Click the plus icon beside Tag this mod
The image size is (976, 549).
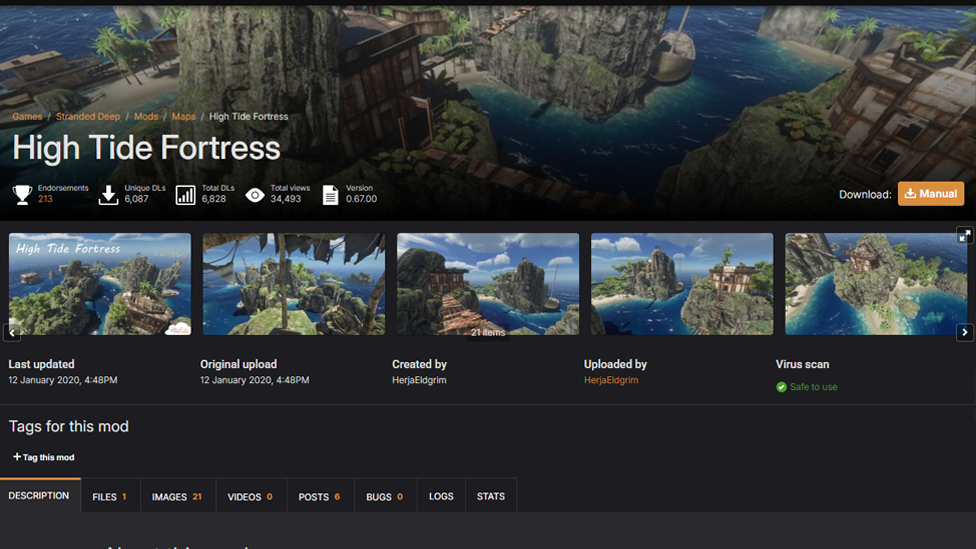coord(17,456)
